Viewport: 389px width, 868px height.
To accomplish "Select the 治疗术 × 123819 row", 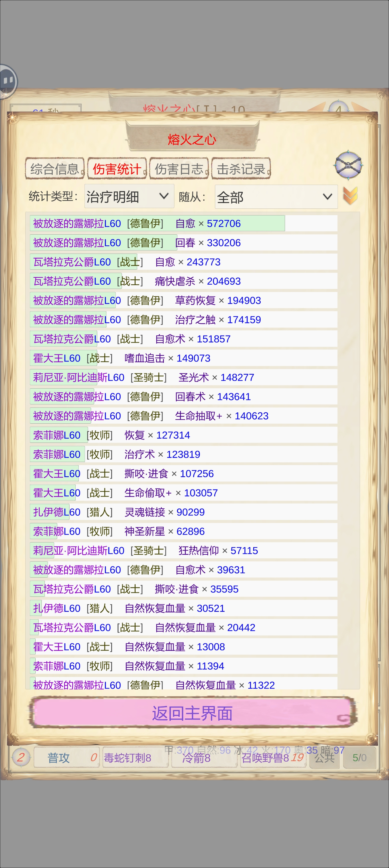I will tap(184, 454).
